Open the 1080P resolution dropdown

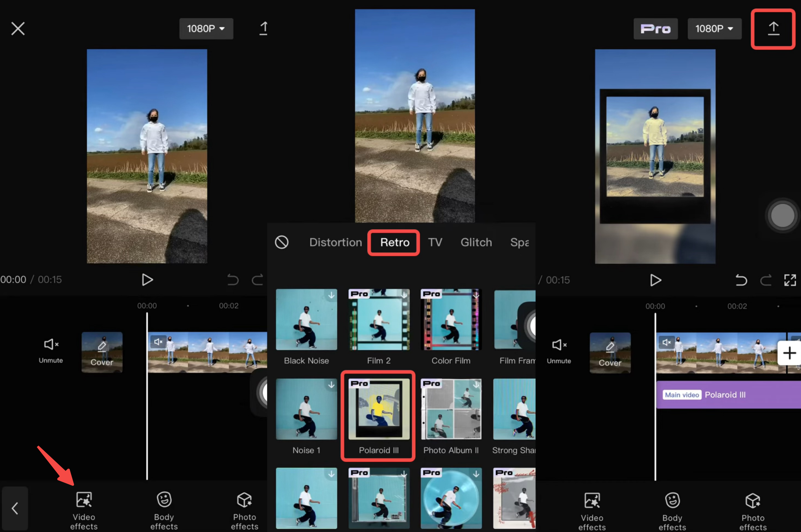[x=205, y=28]
